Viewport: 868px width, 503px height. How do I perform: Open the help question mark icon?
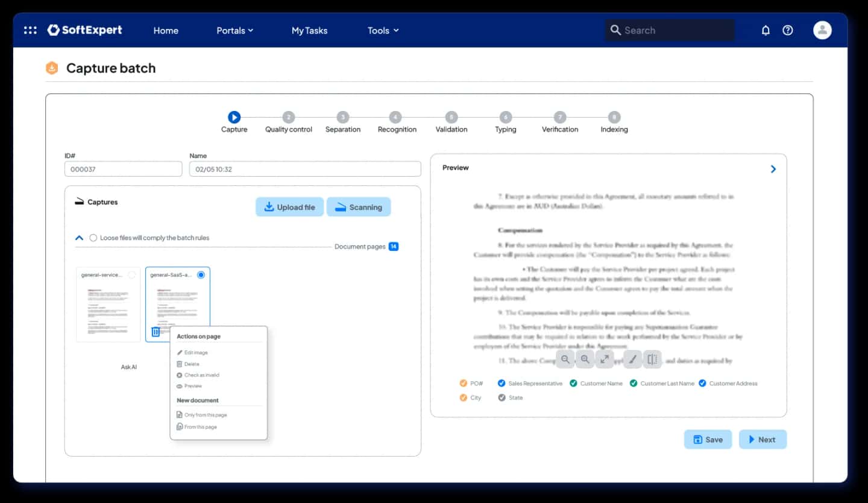click(788, 30)
